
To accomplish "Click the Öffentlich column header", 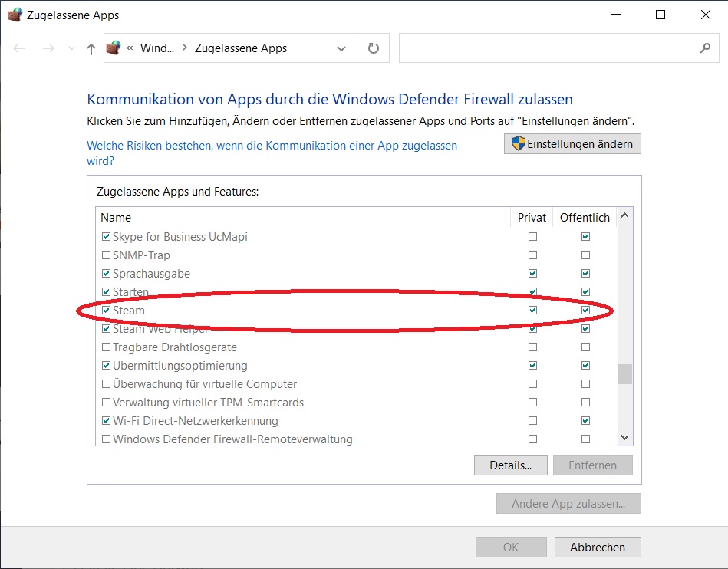I will point(585,217).
